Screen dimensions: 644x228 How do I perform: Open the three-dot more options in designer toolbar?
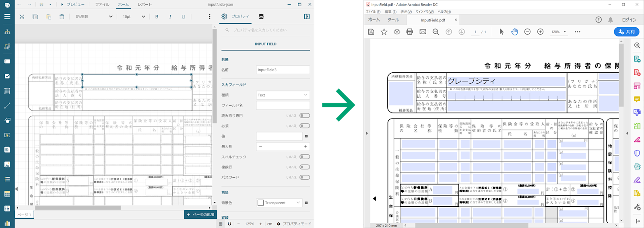point(209,16)
